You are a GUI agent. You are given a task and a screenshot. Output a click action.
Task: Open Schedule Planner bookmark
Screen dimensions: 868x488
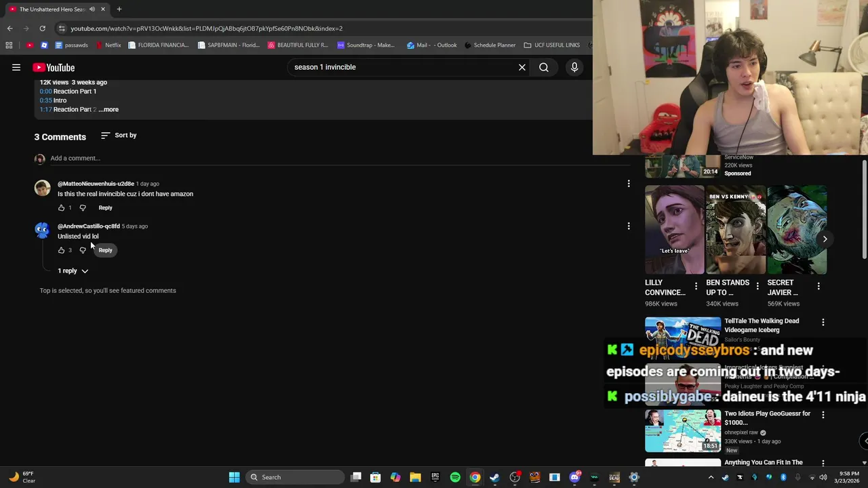coord(490,45)
